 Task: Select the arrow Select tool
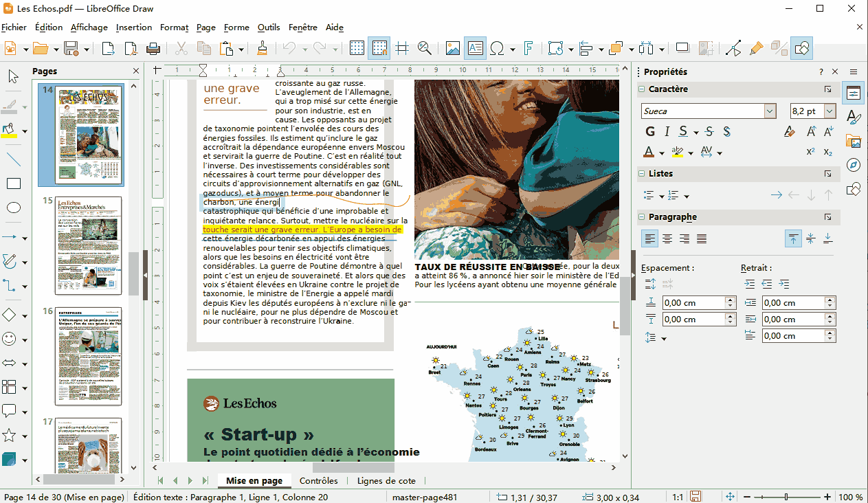point(13,76)
